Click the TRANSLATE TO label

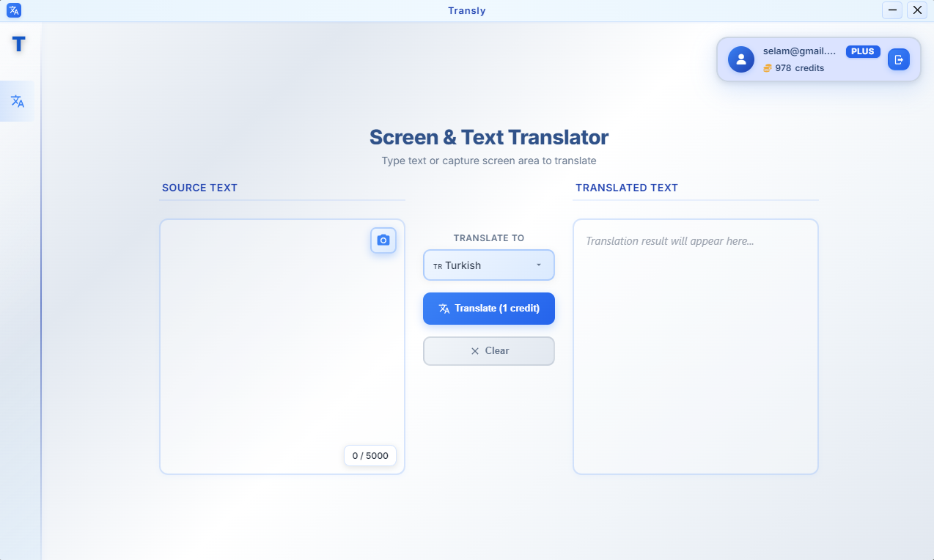tap(489, 238)
